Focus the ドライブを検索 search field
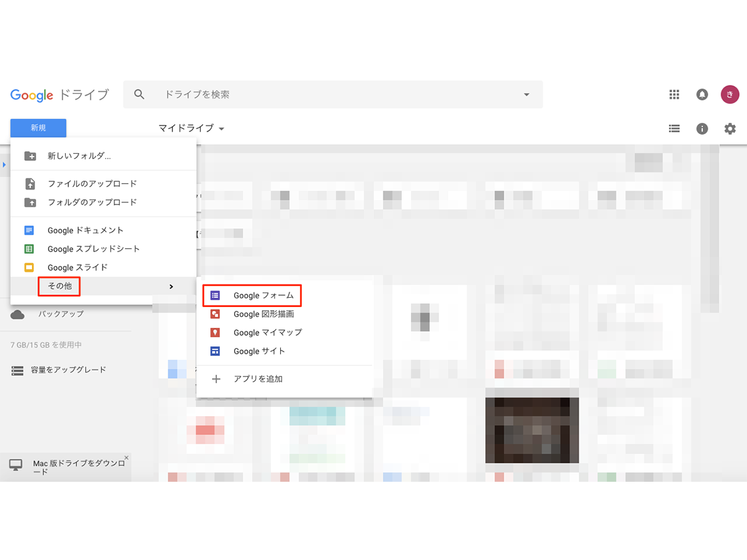747x560 pixels. pyautogui.click(x=333, y=94)
